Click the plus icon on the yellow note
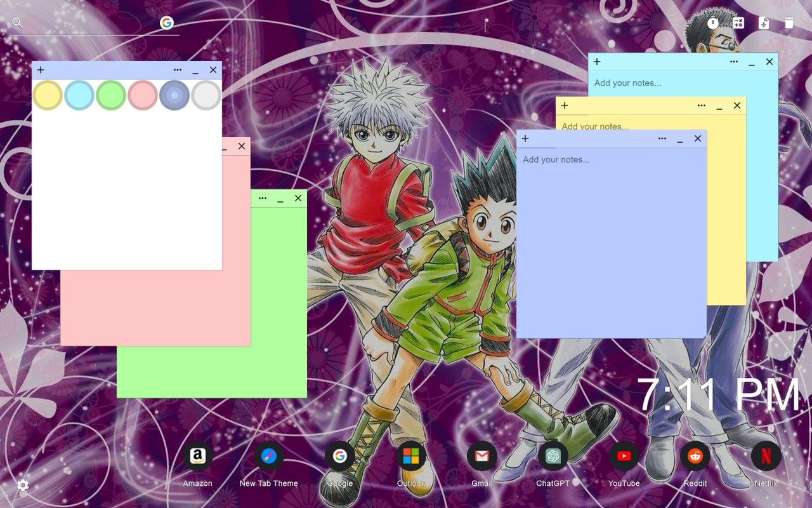 click(x=565, y=105)
